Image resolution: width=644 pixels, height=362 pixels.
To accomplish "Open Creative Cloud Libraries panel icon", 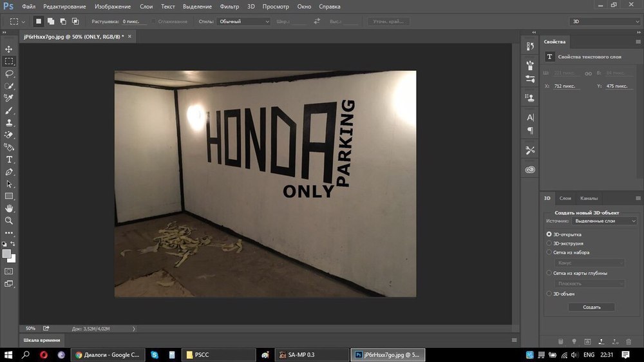I will point(530,169).
